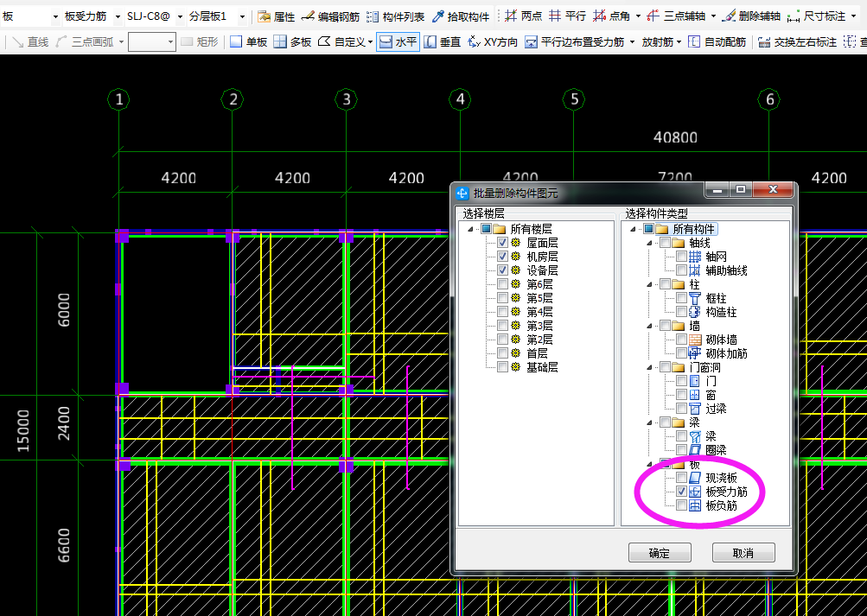Select the 三点画弧 three-point arc tool
The width and height of the screenshot is (867, 616).
85,42
